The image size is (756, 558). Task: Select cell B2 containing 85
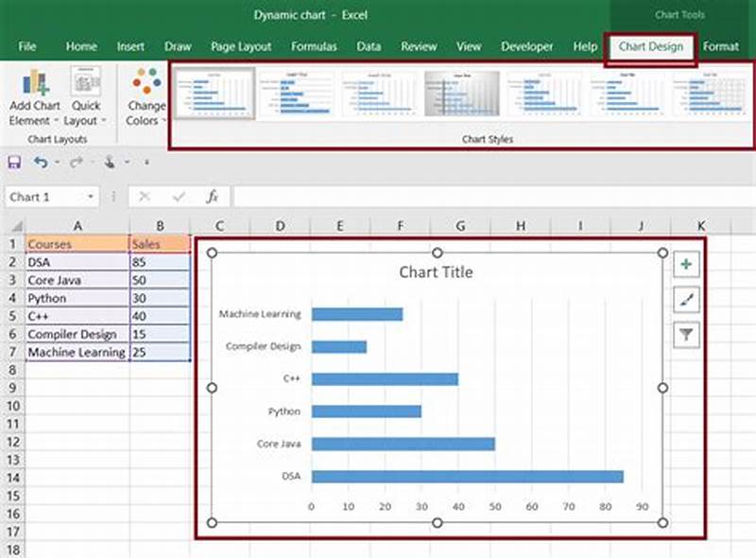159,262
